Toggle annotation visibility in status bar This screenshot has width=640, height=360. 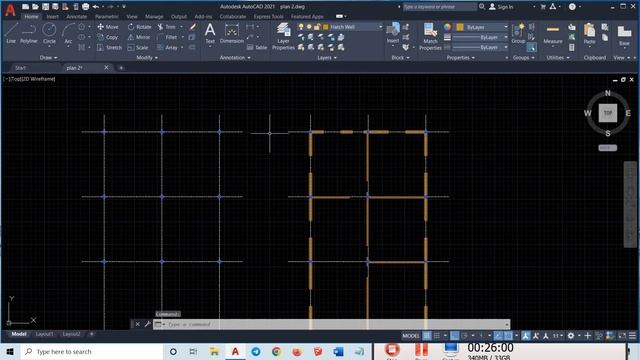click(x=526, y=336)
